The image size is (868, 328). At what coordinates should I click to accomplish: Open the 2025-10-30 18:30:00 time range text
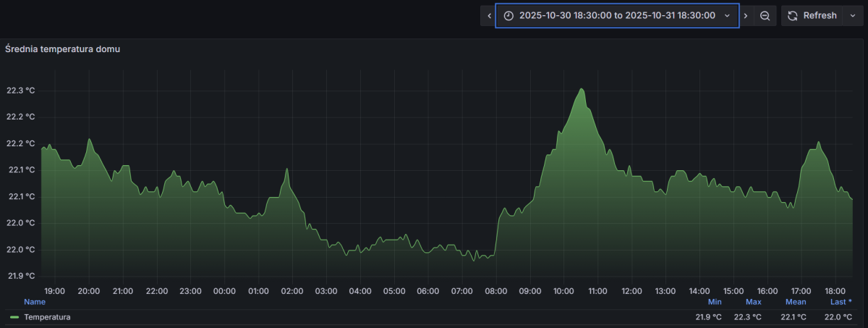click(617, 15)
